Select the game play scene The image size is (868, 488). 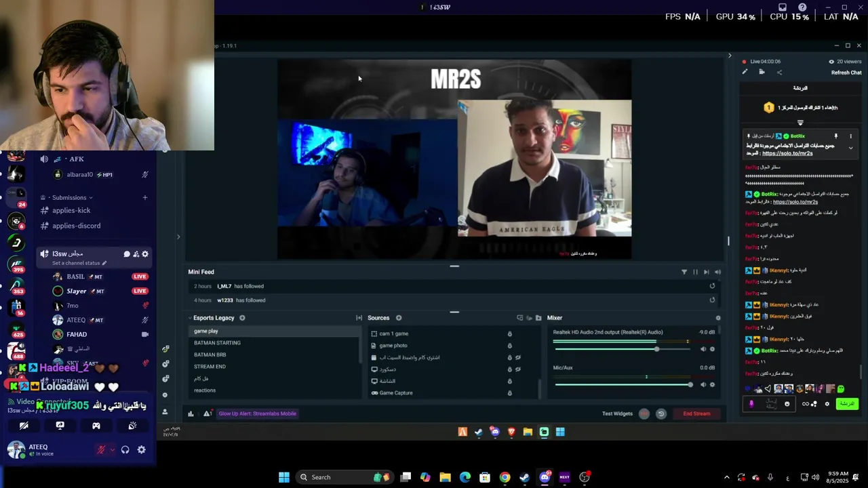(x=274, y=331)
